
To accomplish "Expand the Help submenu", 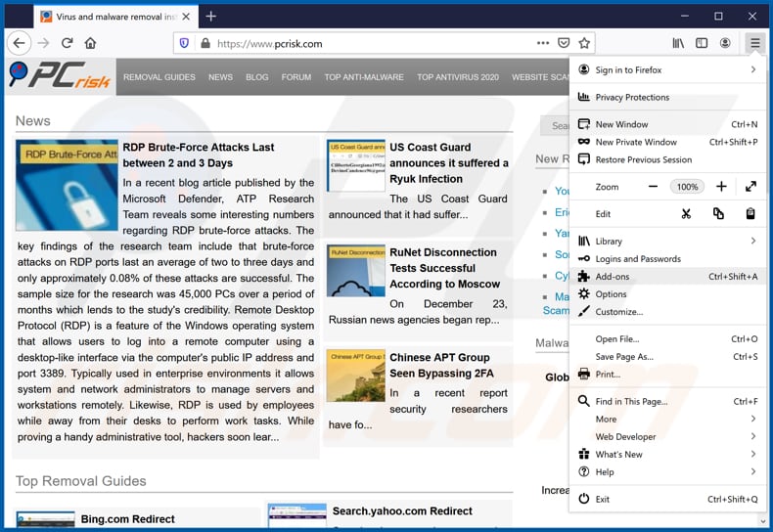I will point(752,471).
